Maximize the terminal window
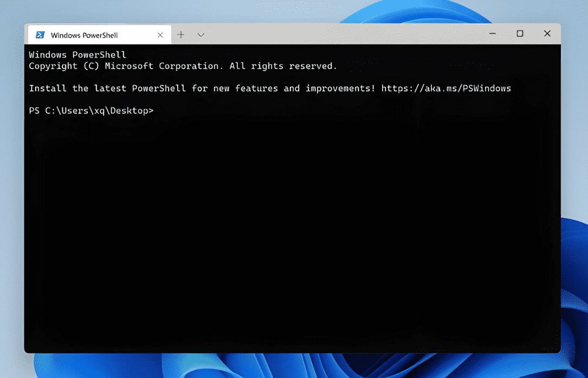The image size is (588, 378). coord(520,34)
